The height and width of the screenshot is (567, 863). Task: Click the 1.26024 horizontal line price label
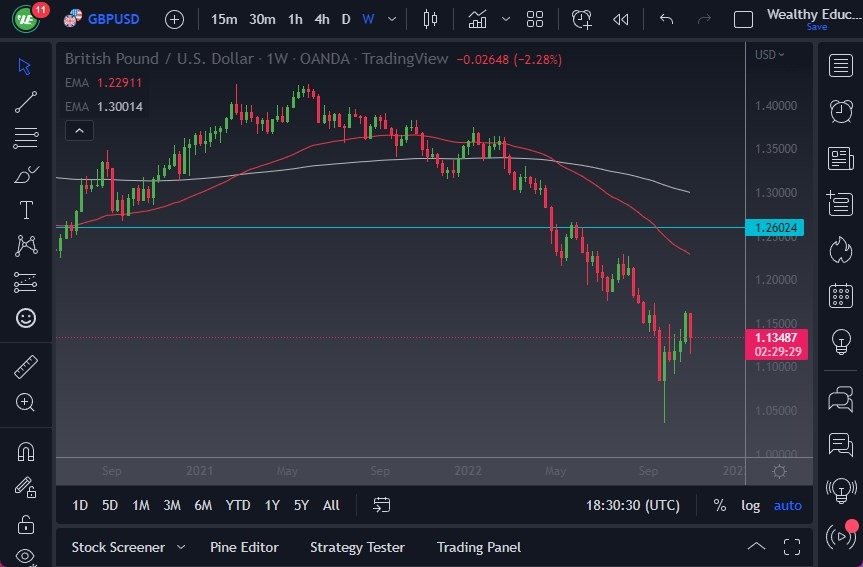click(775, 228)
